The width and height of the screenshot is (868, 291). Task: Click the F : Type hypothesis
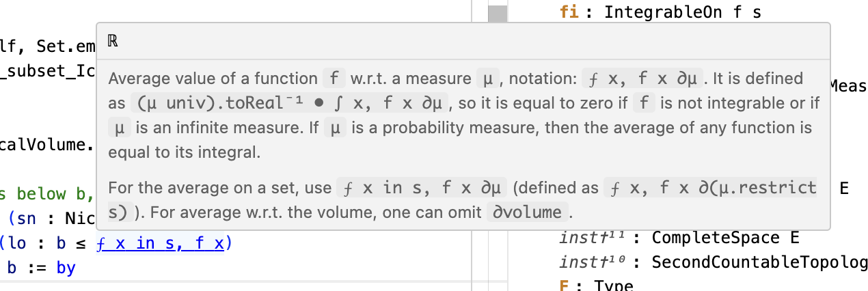coord(597,286)
